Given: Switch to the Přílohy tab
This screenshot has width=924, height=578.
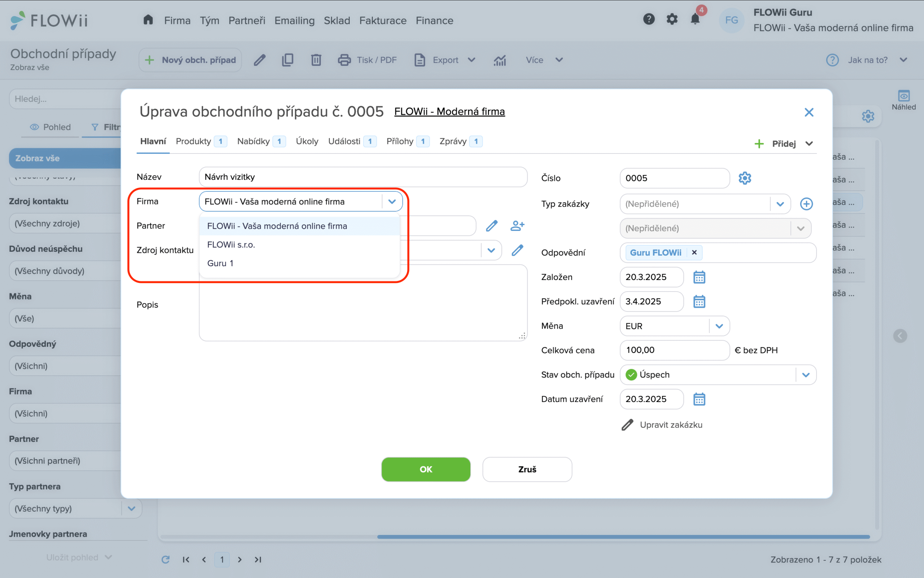Looking at the screenshot, I should [x=408, y=142].
